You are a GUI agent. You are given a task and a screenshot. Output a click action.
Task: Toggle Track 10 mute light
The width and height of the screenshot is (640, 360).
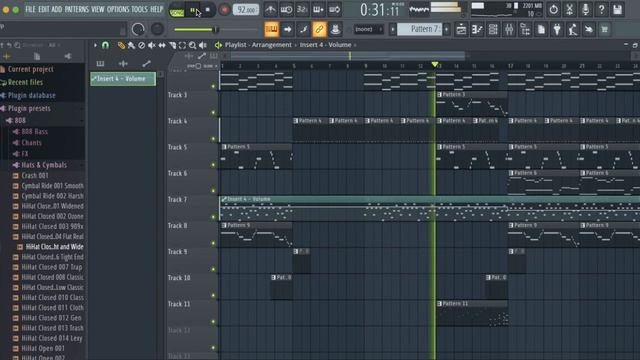point(213,295)
